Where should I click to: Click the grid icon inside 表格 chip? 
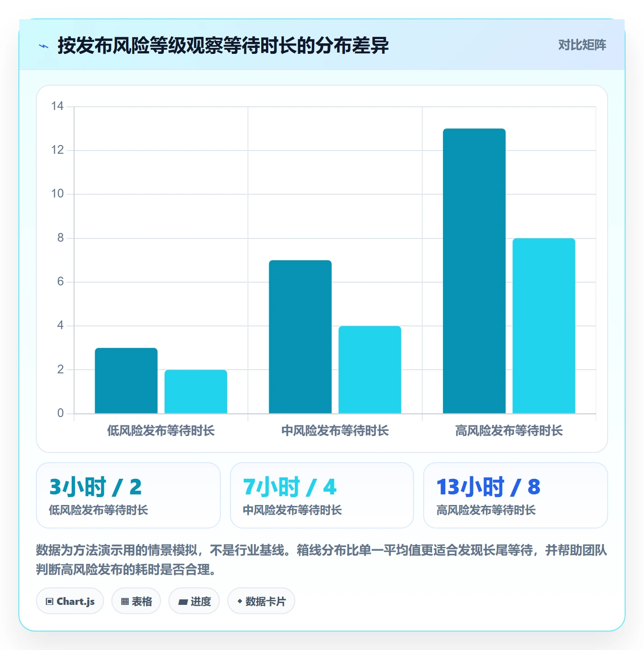click(x=125, y=602)
